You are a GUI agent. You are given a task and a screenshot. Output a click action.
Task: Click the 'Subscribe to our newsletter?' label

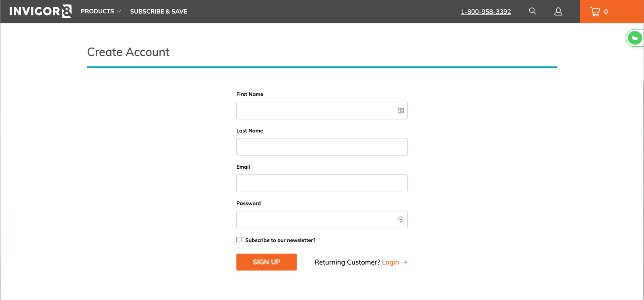pos(280,240)
